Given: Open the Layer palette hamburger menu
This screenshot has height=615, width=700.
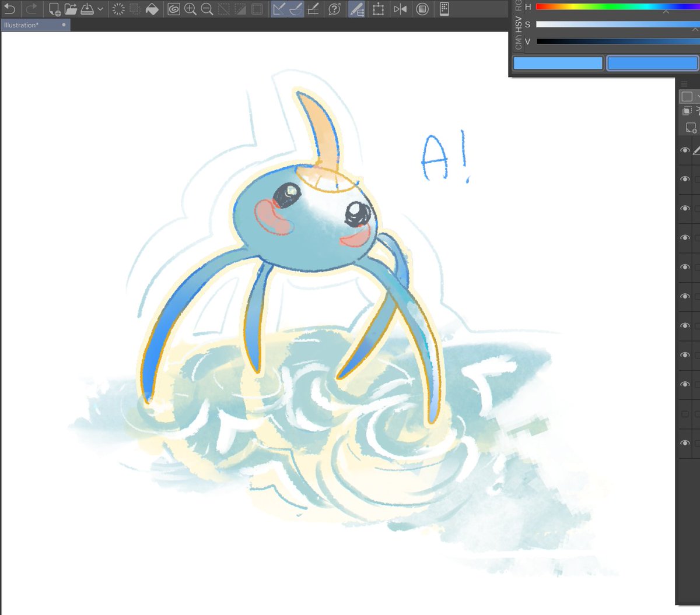Looking at the screenshot, I should 684,85.
